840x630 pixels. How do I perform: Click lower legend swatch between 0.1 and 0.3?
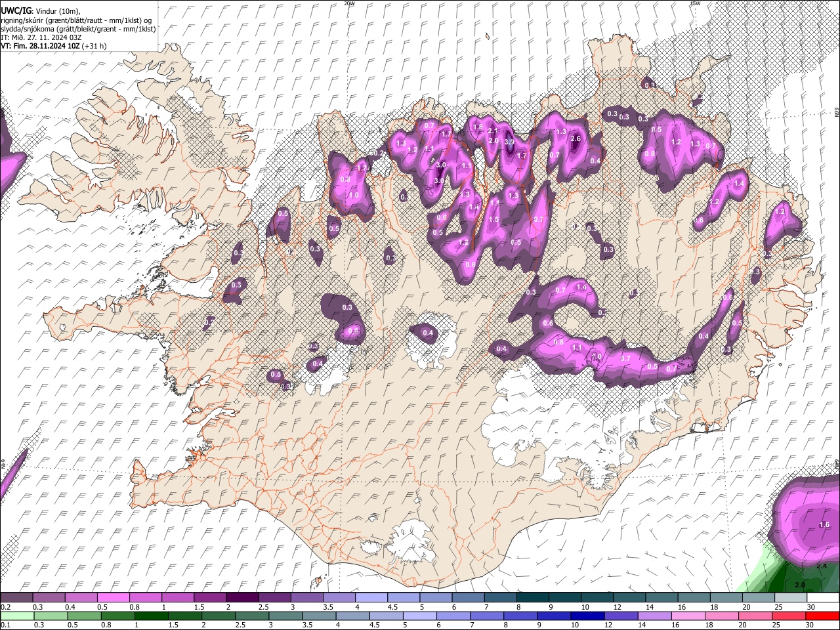(18, 616)
